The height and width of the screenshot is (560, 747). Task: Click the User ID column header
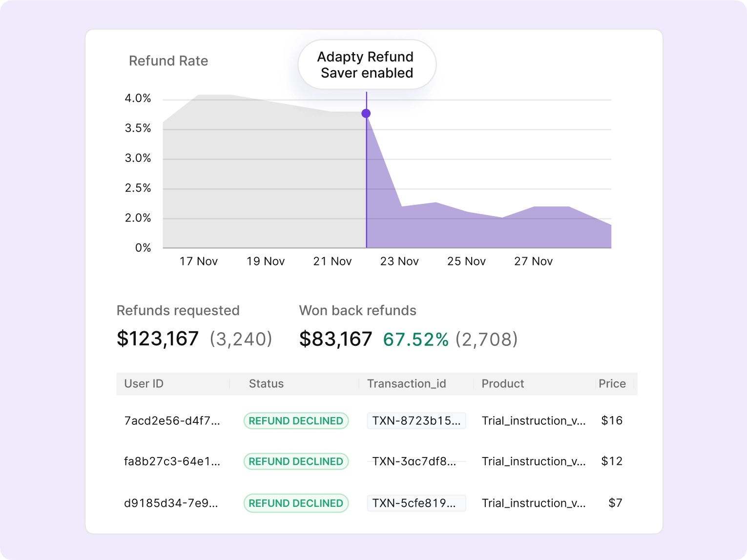(144, 384)
